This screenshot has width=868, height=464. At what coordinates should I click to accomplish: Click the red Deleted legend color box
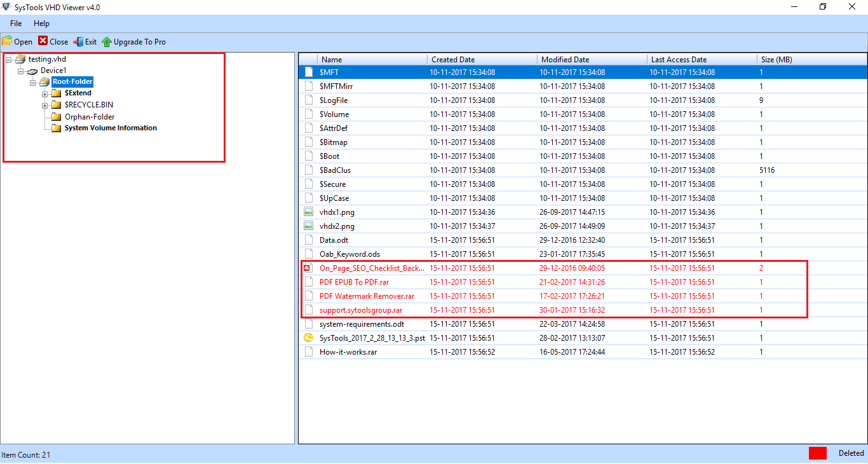pyautogui.click(x=818, y=453)
